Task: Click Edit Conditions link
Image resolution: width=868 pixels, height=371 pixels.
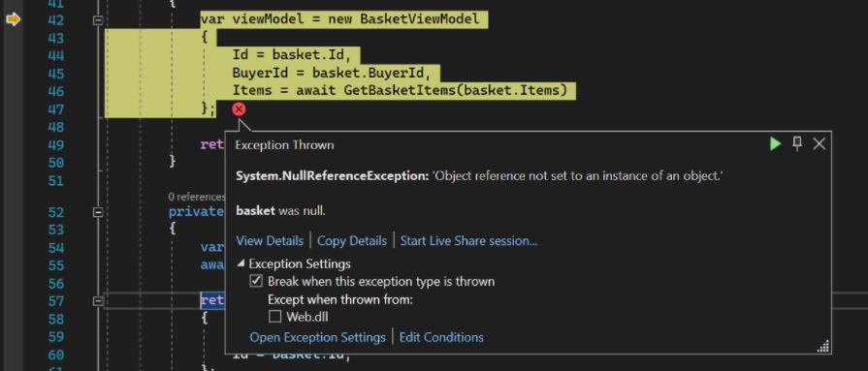Action: point(441,337)
